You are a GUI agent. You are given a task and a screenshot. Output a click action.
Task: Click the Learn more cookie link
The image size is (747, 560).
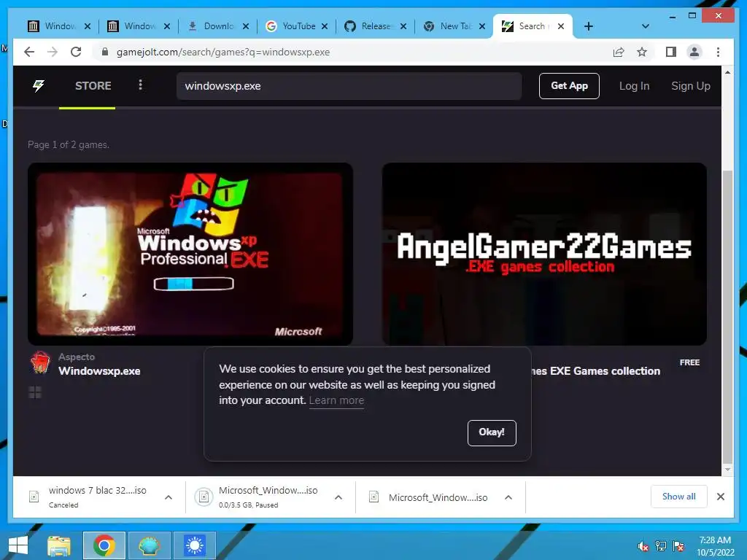coord(336,400)
